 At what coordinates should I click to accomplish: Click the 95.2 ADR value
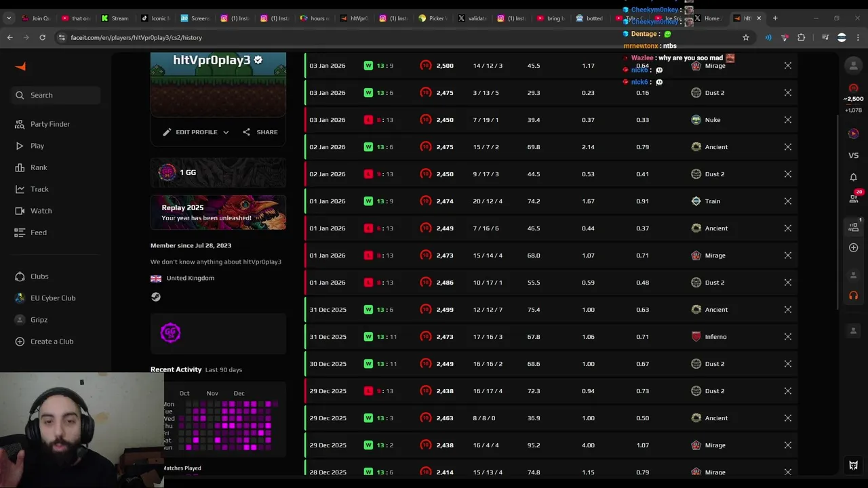tap(534, 445)
